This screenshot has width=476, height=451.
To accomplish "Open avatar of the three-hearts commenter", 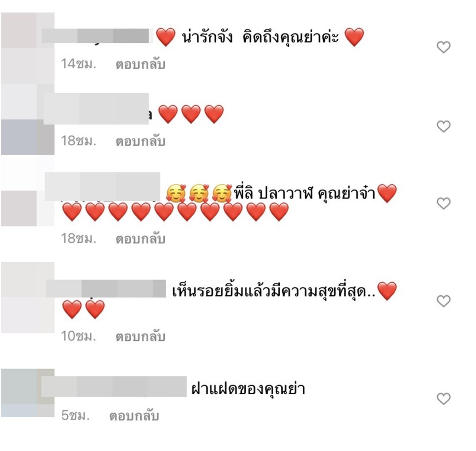I will pos(28,119).
